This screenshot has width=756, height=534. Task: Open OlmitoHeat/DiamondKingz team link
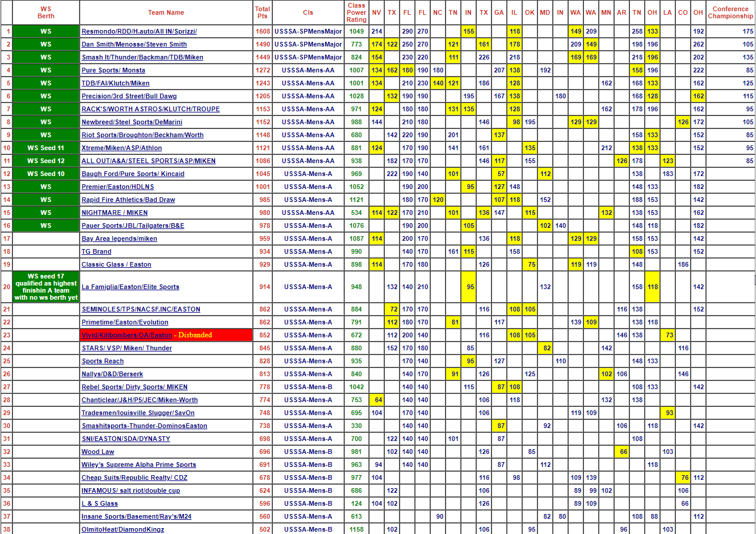coord(123,529)
